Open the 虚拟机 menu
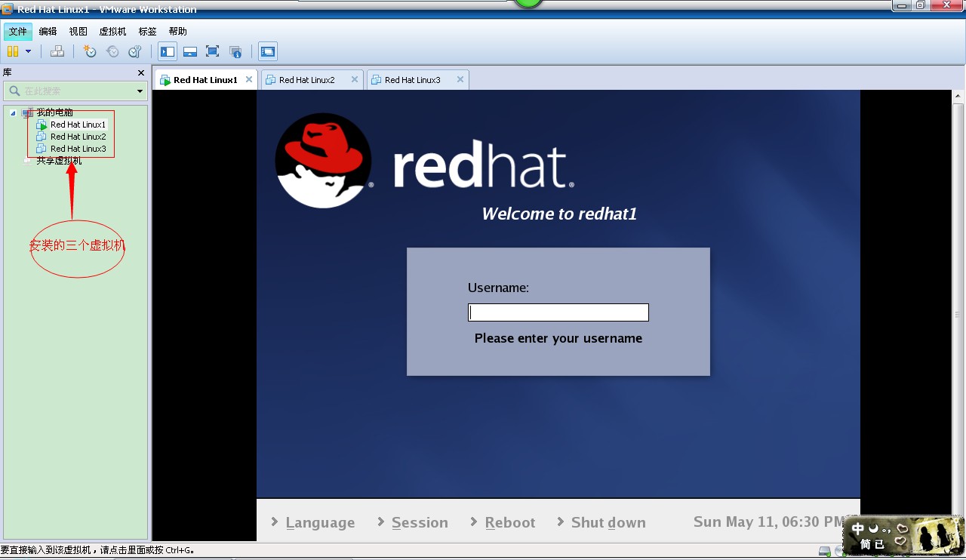 point(113,31)
